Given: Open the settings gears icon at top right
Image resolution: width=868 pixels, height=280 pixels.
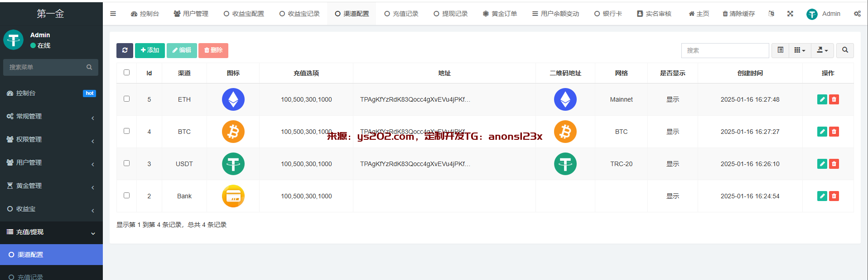Looking at the screenshot, I should (x=857, y=14).
